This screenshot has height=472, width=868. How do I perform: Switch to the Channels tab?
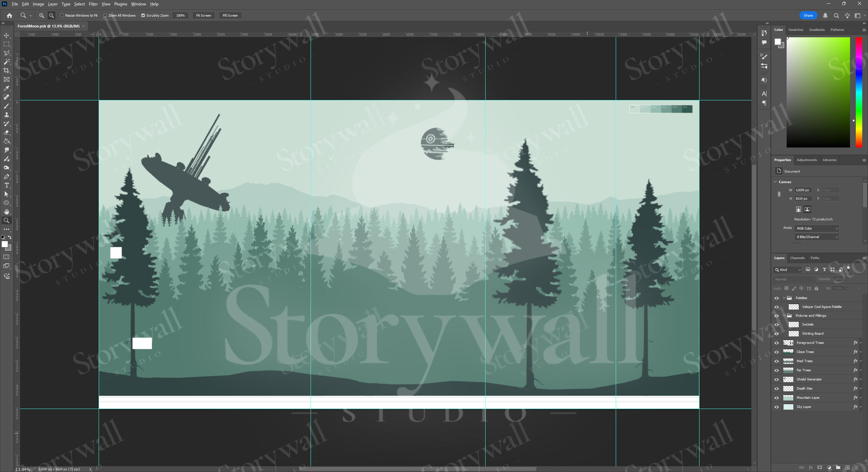tap(797, 258)
